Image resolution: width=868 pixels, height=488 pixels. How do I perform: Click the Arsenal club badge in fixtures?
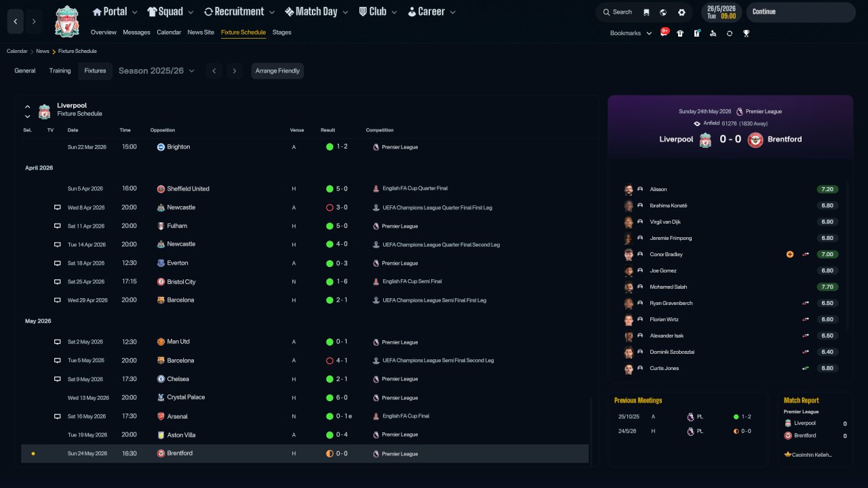(x=161, y=416)
